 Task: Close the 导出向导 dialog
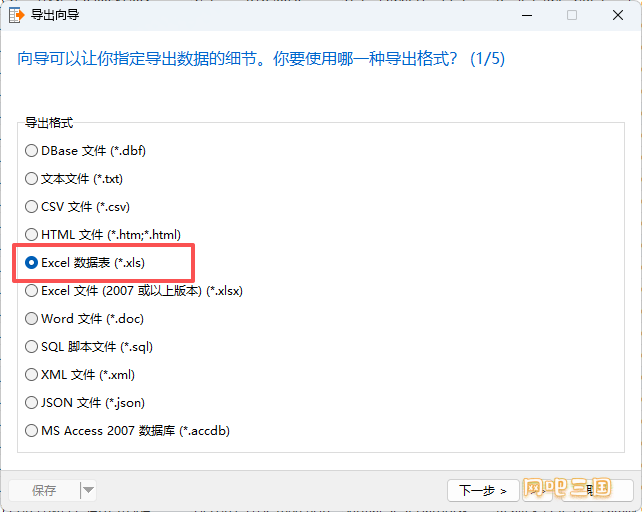tap(618, 16)
